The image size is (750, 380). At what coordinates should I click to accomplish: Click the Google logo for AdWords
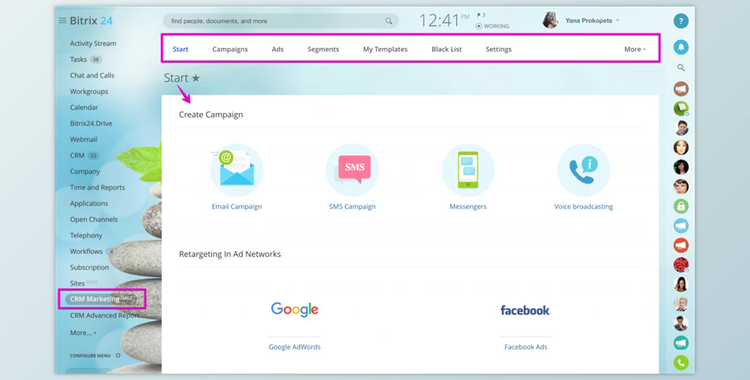[295, 310]
